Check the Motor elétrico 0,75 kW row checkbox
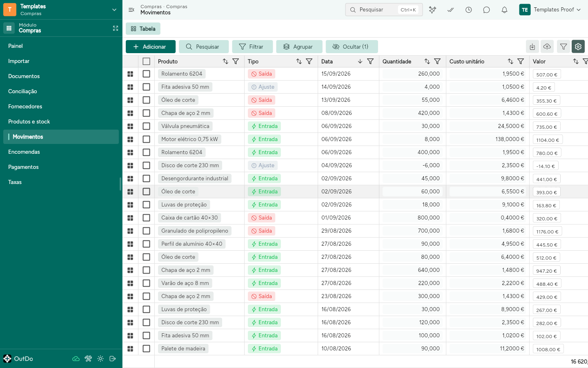This screenshot has height=368, width=588. point(146,139)
